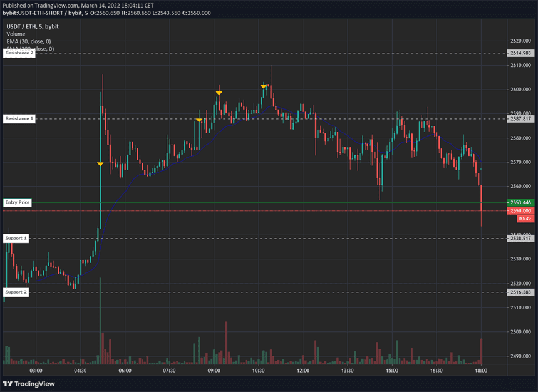Viewport: 538px width, 392px height.
Task: Click the 15:00 time axis label
Action: (392, 371)
